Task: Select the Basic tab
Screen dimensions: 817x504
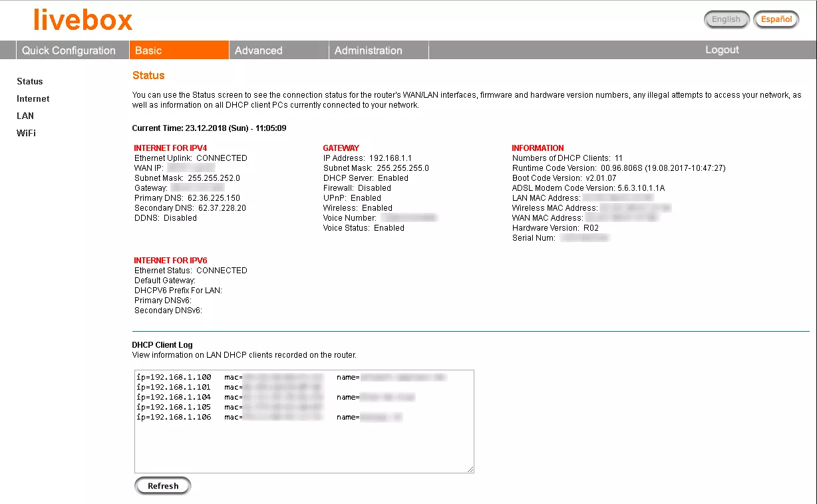Action: [x=148, y=50]
